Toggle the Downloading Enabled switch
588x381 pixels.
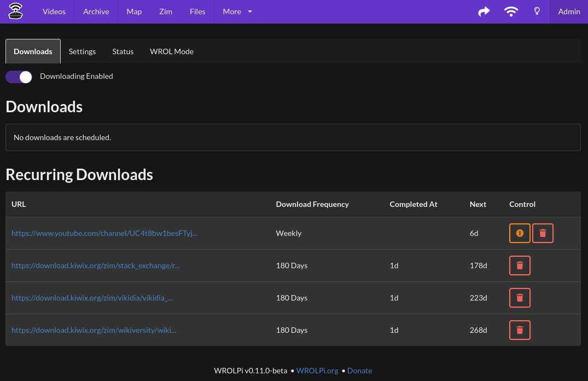(x=19, y=77)
